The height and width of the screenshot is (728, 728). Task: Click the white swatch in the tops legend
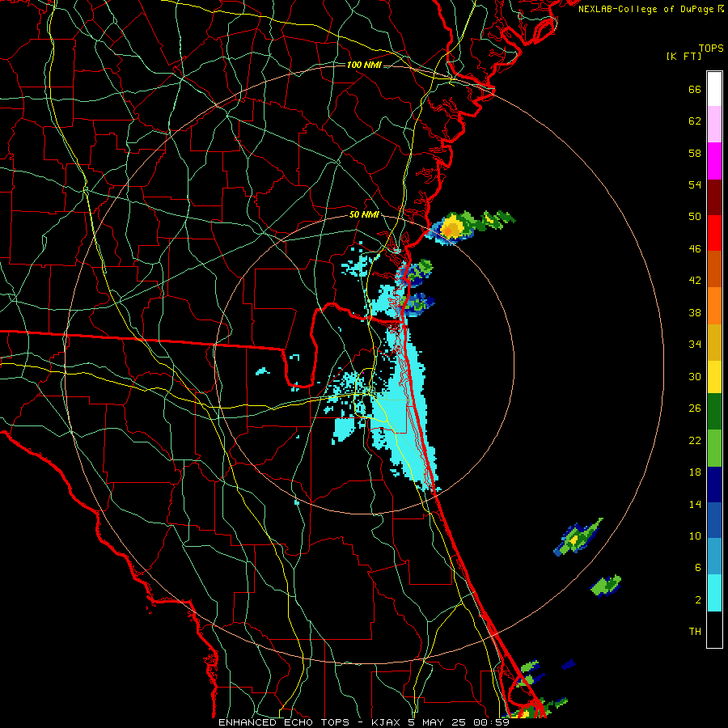pyautogui.click(x=714, y=89)
